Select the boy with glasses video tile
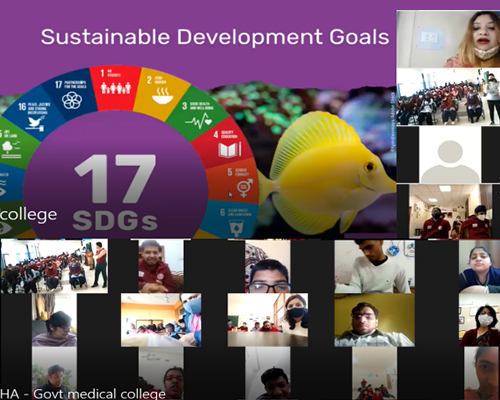 268,266
